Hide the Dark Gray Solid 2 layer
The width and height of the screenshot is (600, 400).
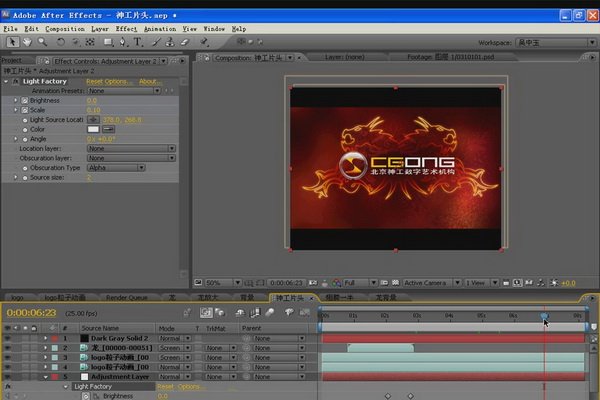pos(9,338)
